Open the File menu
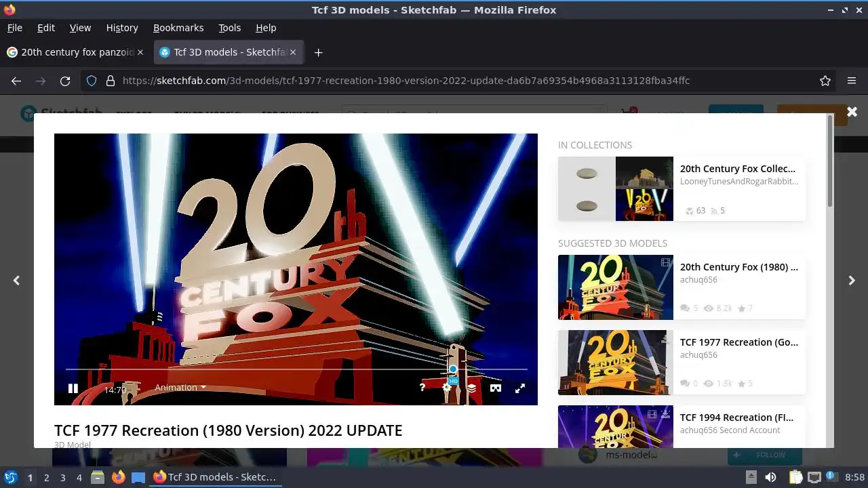 coord(15,28)
